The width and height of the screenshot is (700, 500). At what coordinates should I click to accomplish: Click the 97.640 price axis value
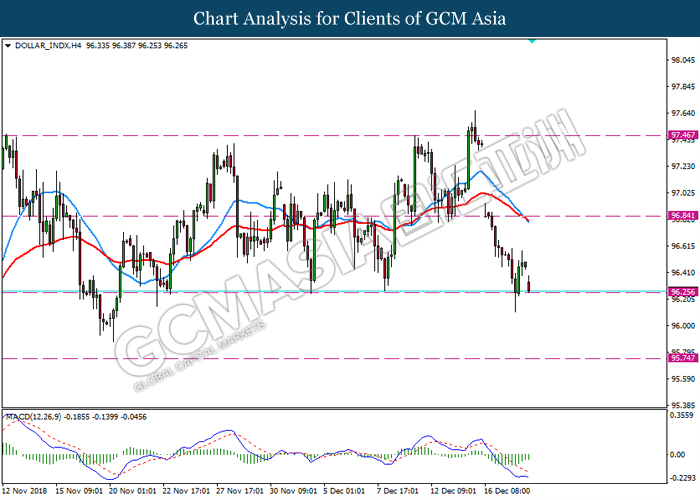click(683, 113)
